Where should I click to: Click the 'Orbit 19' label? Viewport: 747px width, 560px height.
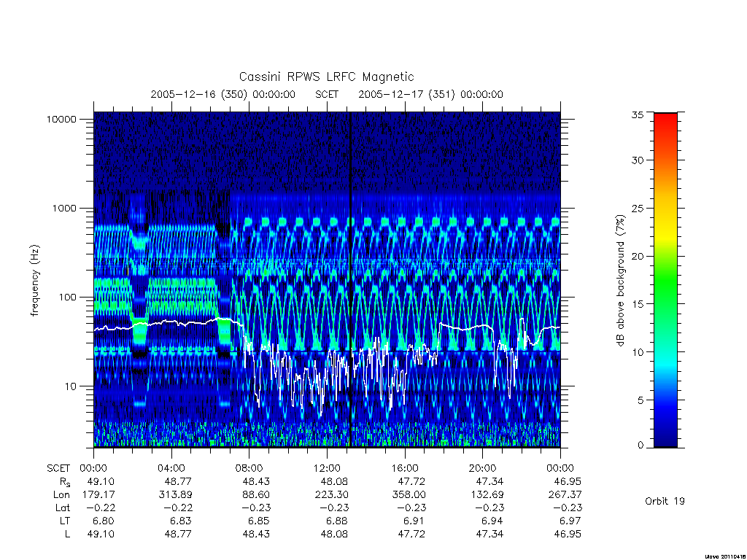(x=665, y=501)
